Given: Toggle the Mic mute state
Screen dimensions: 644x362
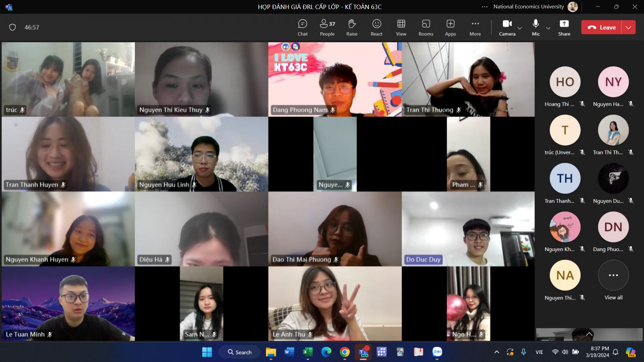Looking at the screenshot, I should point(536,27).
